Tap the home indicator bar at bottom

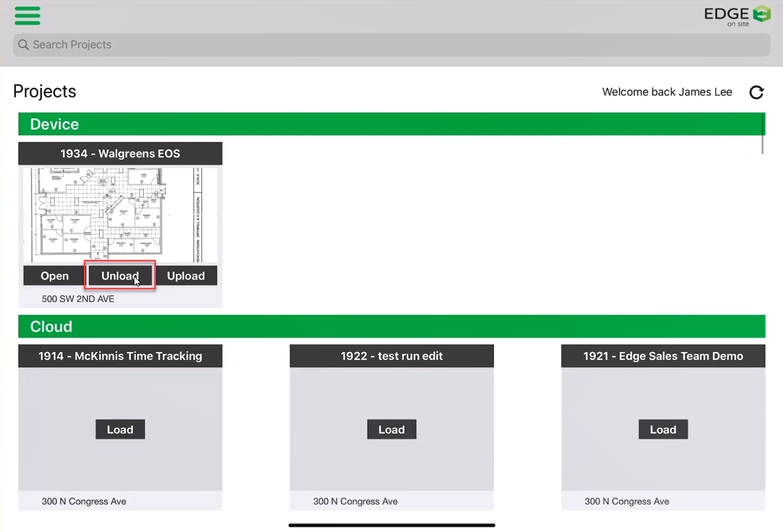coord(391,525)
